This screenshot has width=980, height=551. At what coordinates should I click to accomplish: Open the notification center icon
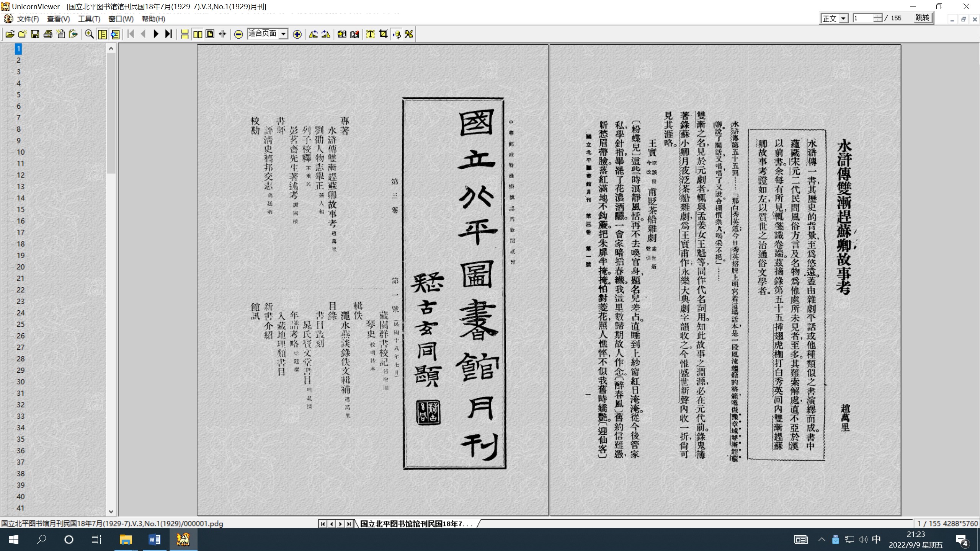(962, 540)
